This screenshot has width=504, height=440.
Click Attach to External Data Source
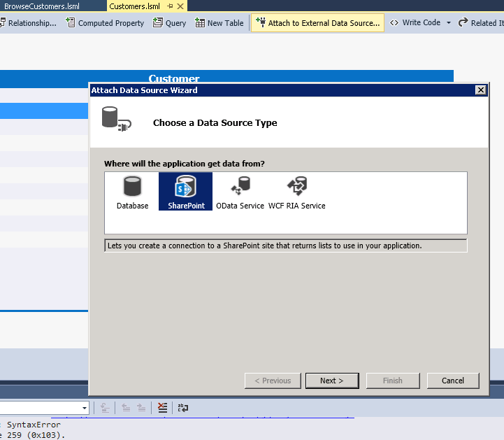(317, 23)
